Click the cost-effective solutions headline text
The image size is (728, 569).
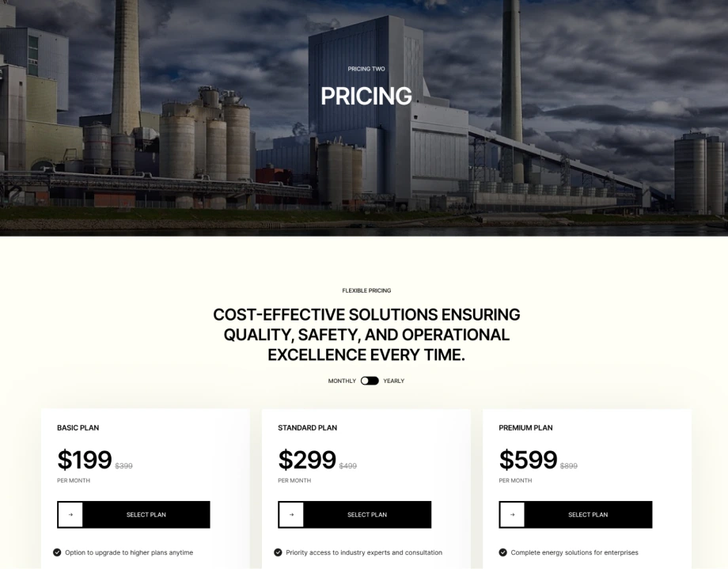click(366, 335)
